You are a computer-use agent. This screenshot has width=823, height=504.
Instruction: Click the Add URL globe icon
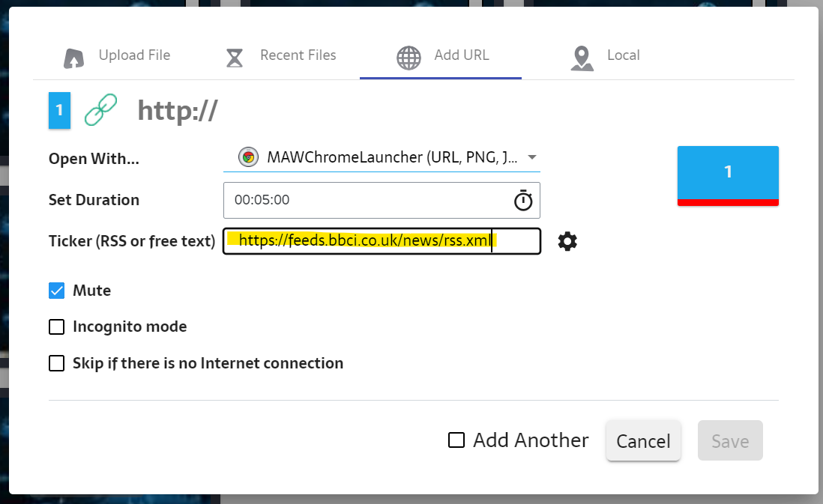pyautogui.click(x=409, y=58)
